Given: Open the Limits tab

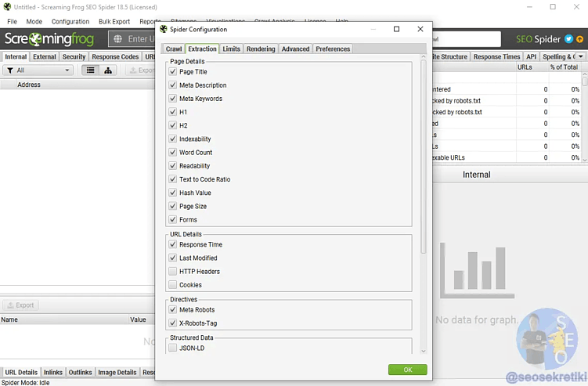Looking at the screenshot, I should [232, 49].
